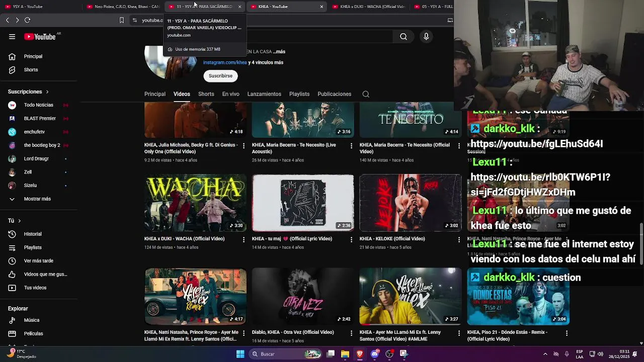Expand Suscripciones section chevron
The height and width of the screenshot is (362, 644).
47,92
